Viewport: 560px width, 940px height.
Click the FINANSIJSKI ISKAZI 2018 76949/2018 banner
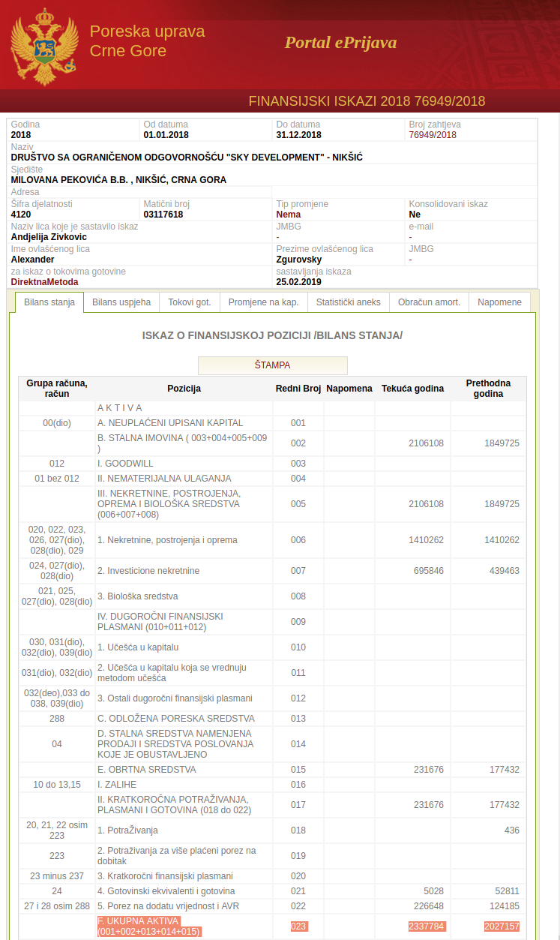pos(367,101)
